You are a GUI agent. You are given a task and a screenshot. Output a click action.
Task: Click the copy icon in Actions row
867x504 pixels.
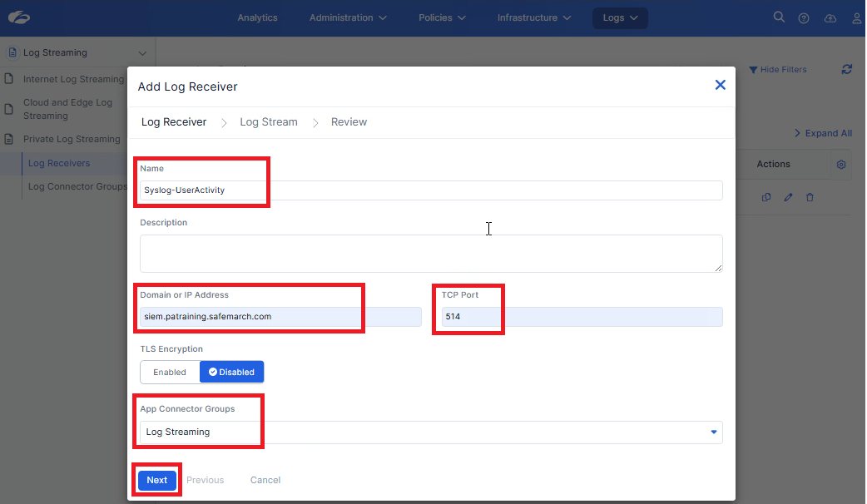click(765, 197)
